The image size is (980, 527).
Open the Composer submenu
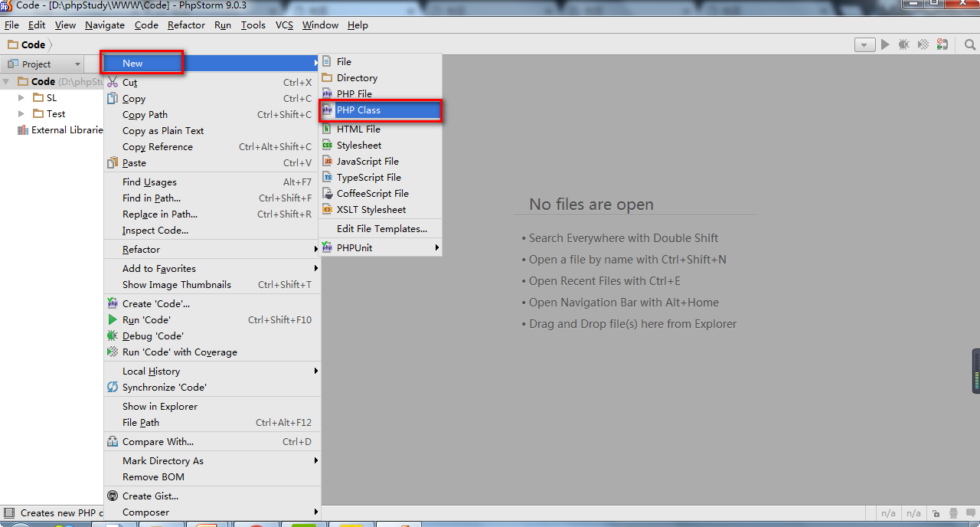(212, 512)
